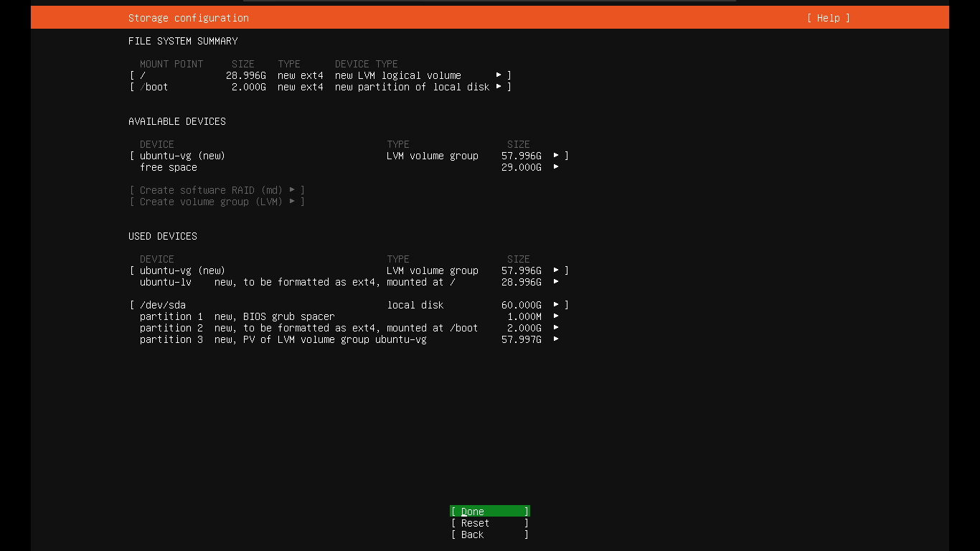Expand /boot mount point entry arrow
Image resolution: width=980 pixels, height=551 pixels.
click(x=499, y=87)
